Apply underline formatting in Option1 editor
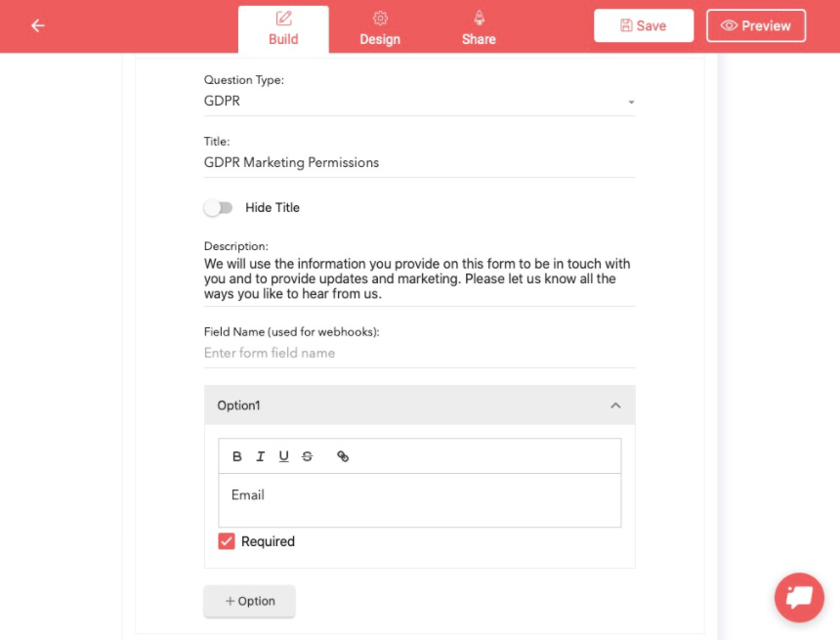 (284, 456)
